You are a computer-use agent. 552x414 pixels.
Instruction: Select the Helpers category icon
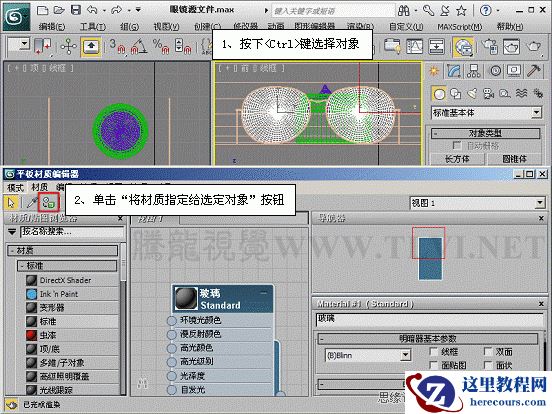pos(505,94)
